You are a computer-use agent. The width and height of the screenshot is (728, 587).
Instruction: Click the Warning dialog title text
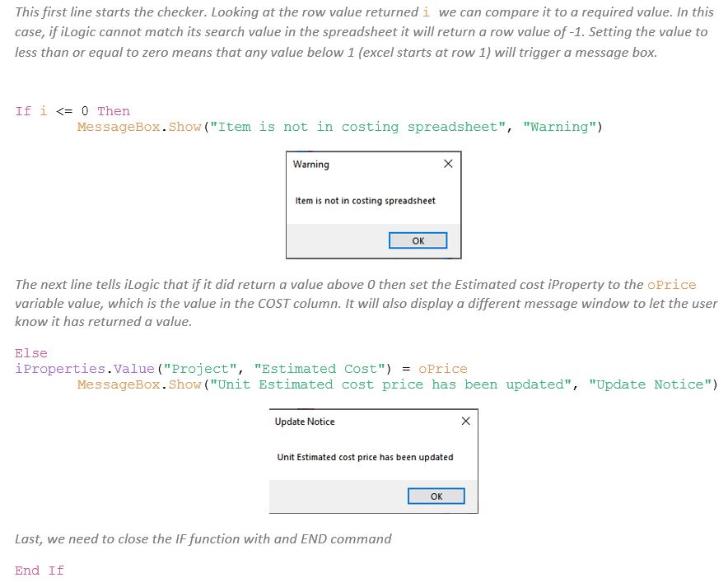click(311, 165)
